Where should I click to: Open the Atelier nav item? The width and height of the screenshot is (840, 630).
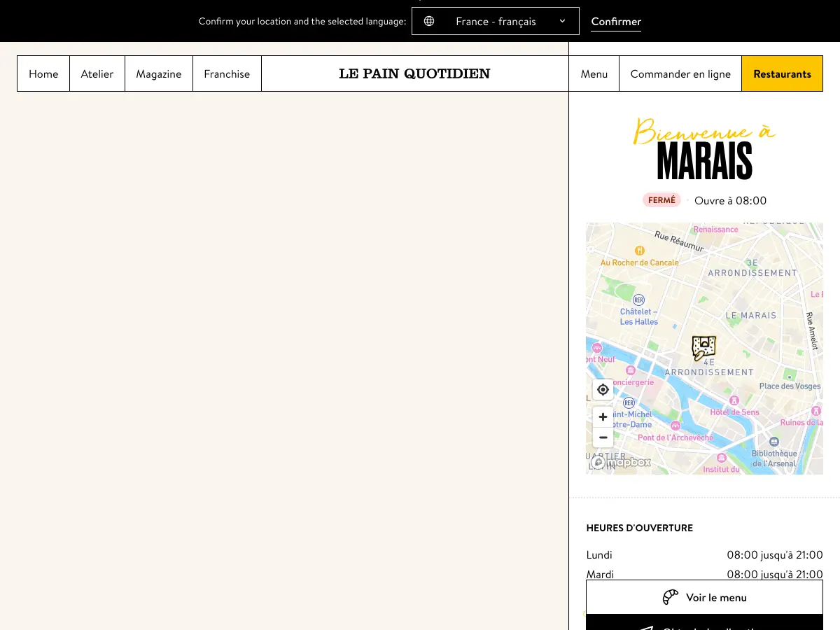pos(97,73)
